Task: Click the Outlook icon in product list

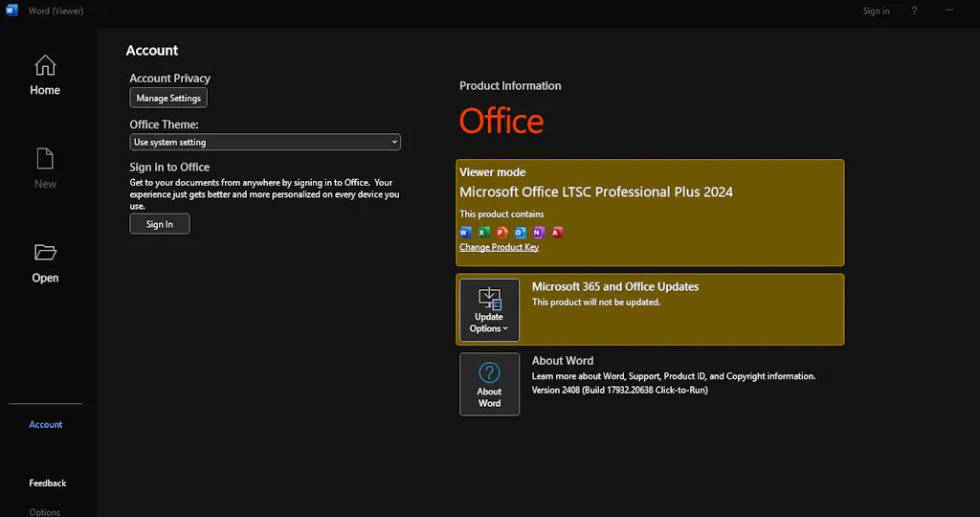Action: 520,233
